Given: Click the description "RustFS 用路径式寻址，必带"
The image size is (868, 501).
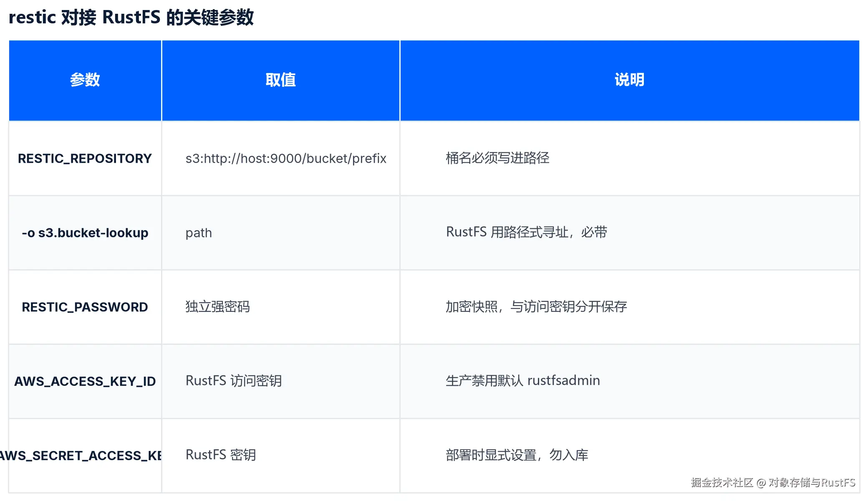Looking at the screenshot, I should click(527, 232).
